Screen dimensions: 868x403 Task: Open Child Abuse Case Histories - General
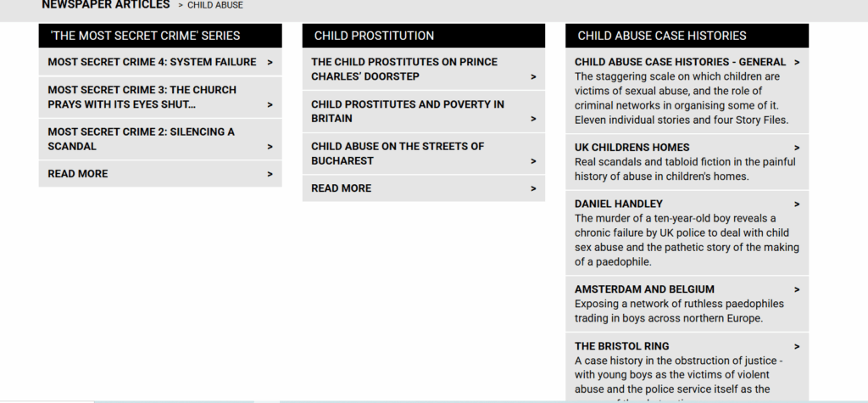[x=680, y=62]
